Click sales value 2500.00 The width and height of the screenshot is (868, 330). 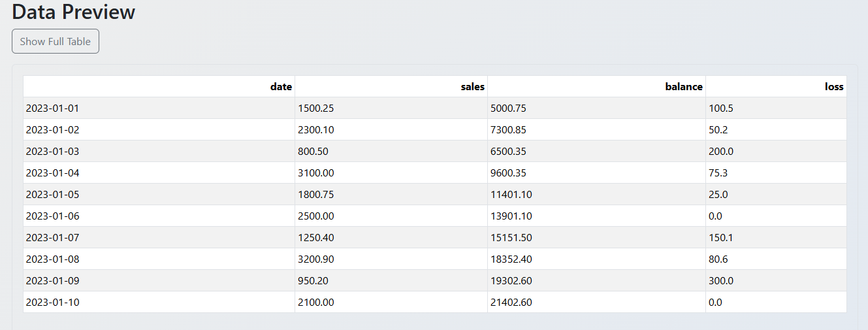pos(391,216)
